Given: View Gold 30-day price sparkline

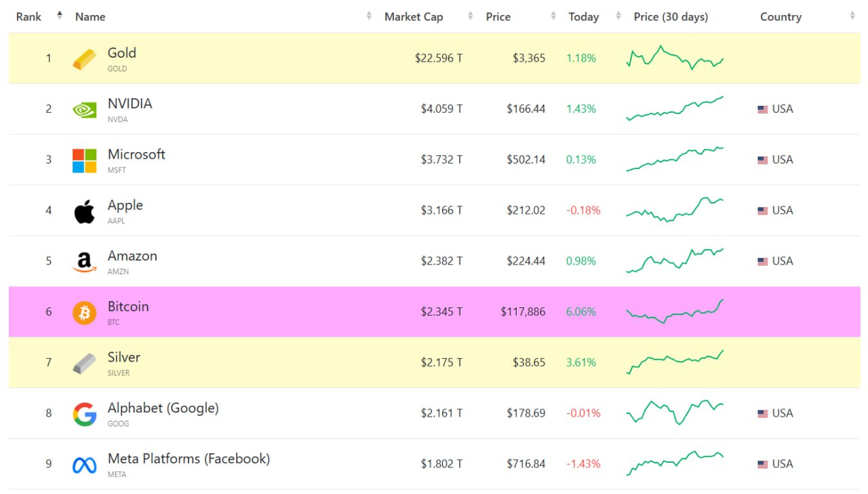Looking at the screenshot, I should (x=675, y=58).
